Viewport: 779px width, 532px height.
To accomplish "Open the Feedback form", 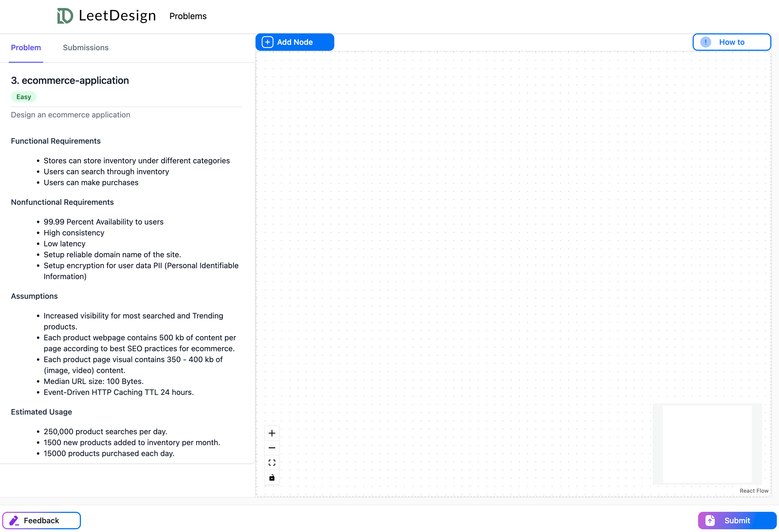I will click(41, 520).
